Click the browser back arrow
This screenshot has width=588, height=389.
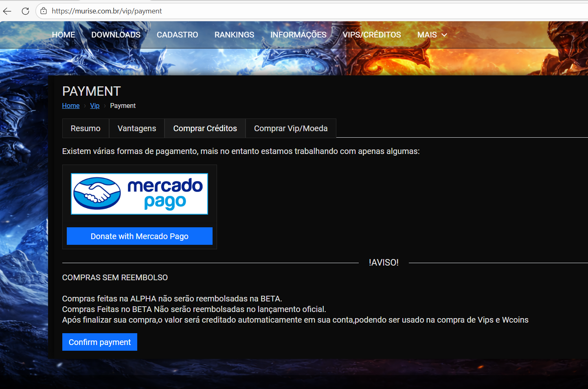[7, 11]
